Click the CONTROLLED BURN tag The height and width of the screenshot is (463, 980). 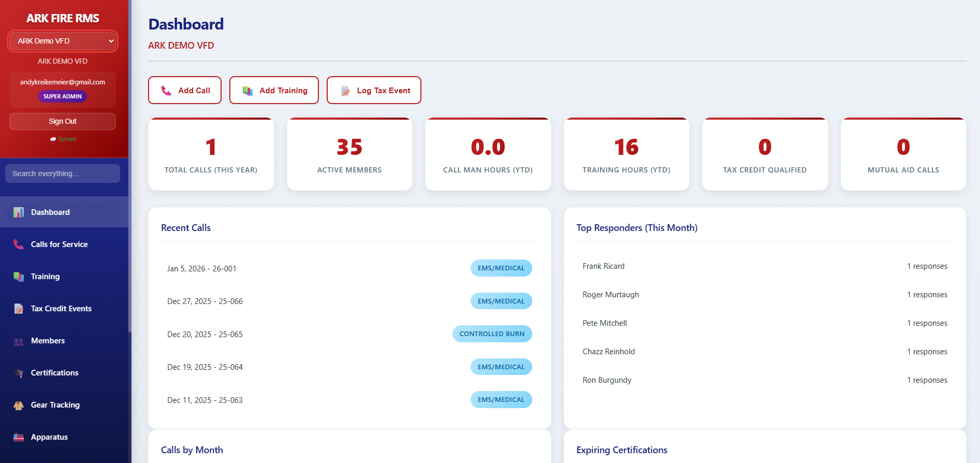coord(492,334)
